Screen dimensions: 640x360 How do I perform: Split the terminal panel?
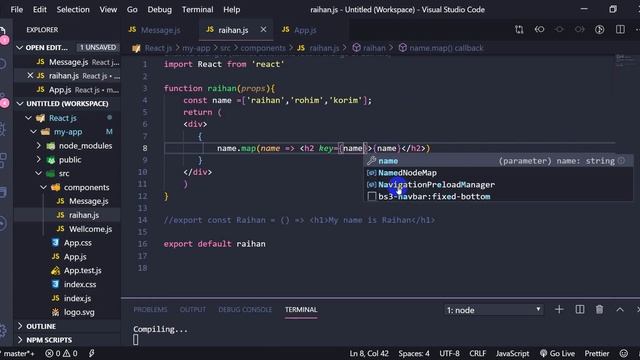tap(580, 310)
